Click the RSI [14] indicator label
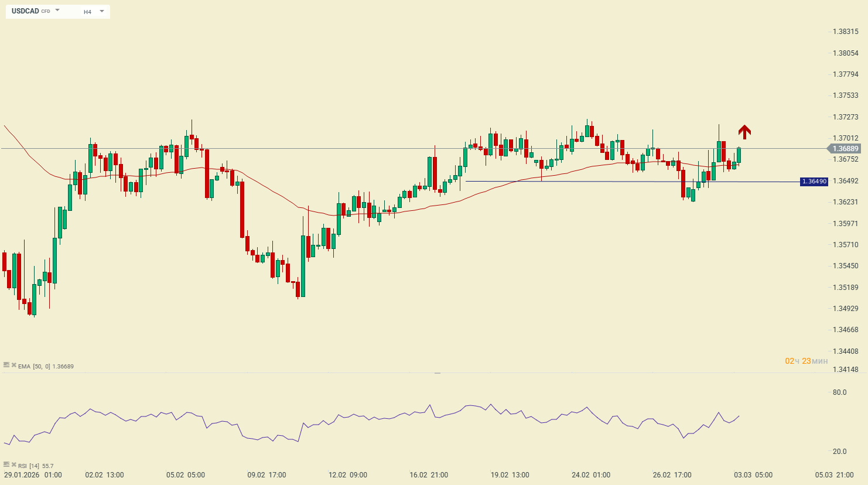The image size is (868, 485). click(29, 466)
